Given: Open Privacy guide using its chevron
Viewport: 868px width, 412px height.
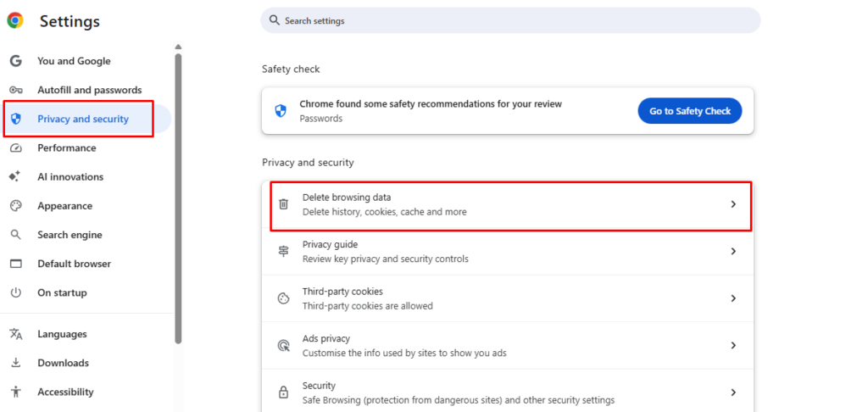Looking at the screenshot, I should [x=733, y=252].
